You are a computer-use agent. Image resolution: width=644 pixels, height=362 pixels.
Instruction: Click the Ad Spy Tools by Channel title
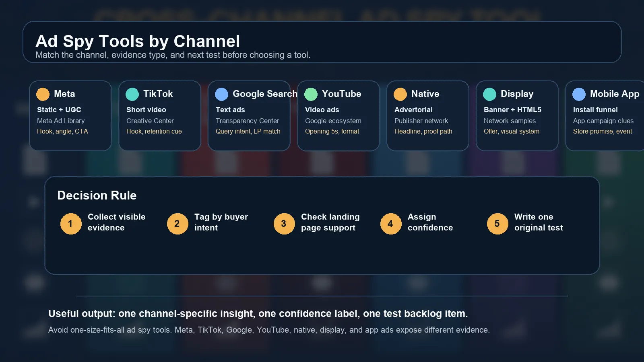138,41
